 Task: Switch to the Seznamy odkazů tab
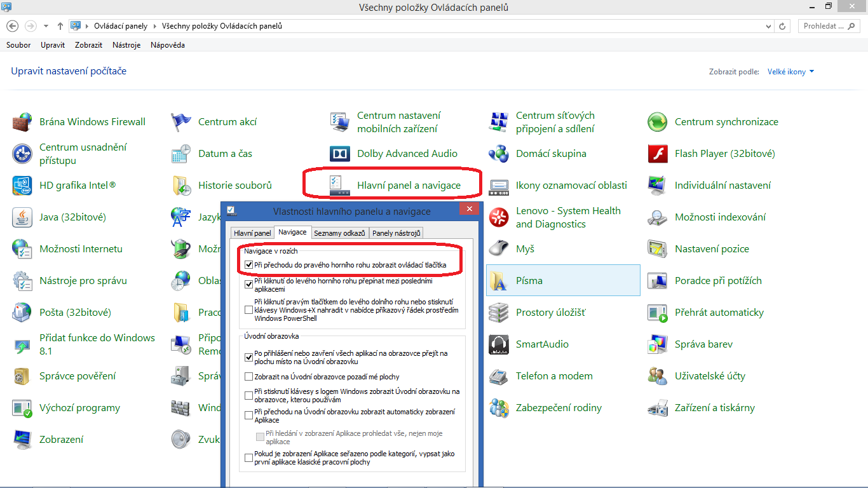[340, 233]
